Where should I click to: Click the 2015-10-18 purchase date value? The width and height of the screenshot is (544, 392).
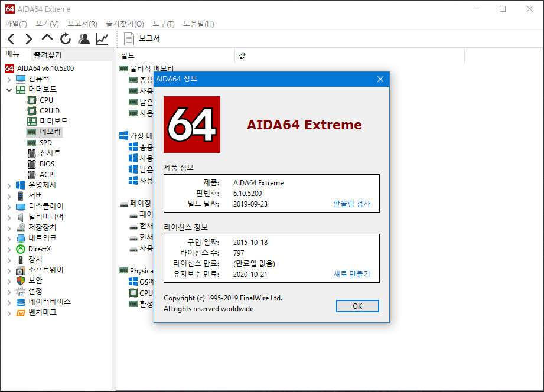[x=250, y=243]
